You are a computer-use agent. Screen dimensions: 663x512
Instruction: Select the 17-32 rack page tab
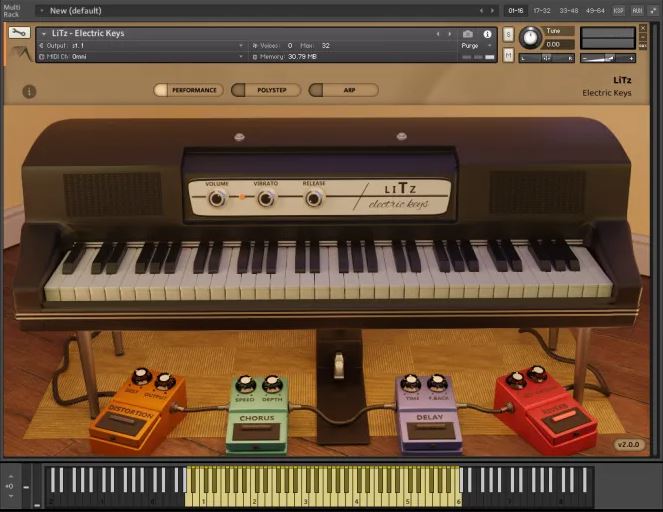(x=542, y=11)
